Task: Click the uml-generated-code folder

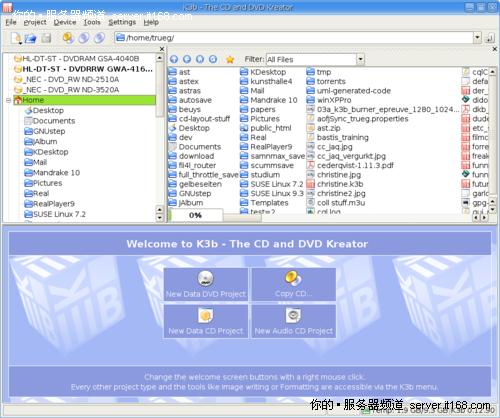Action: [x=349, y=91]
